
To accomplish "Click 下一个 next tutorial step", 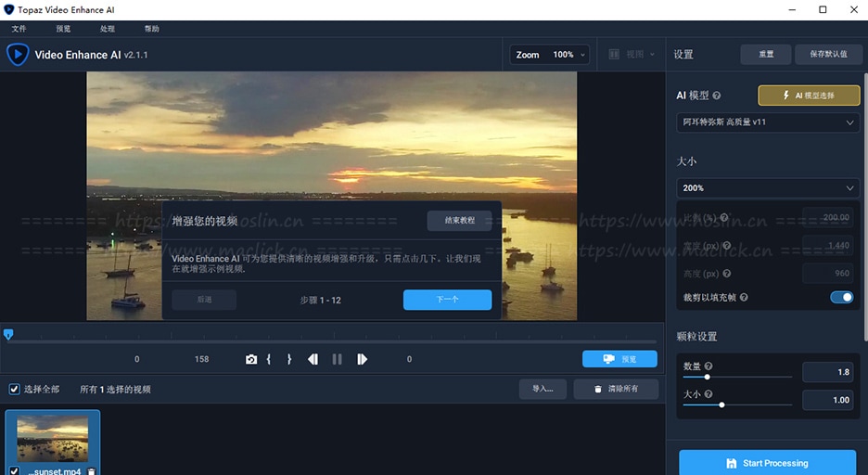I will (447, 300).
